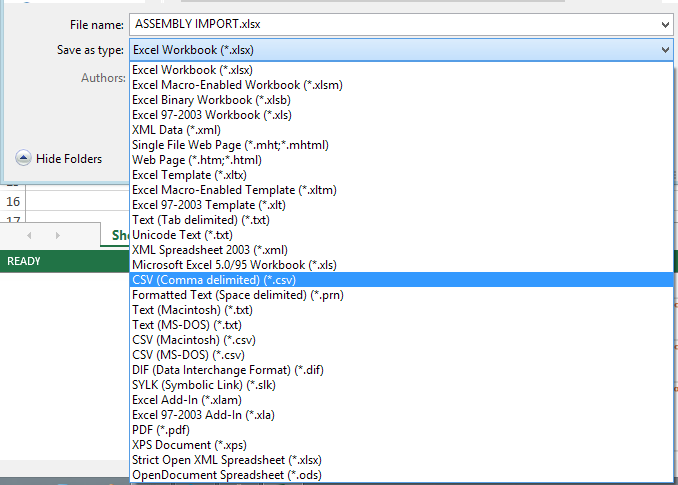Choose Excel Template (*.xltx) option
Image resolution: width=678 pixels, height=485 pixels.
tap(189, 175)
